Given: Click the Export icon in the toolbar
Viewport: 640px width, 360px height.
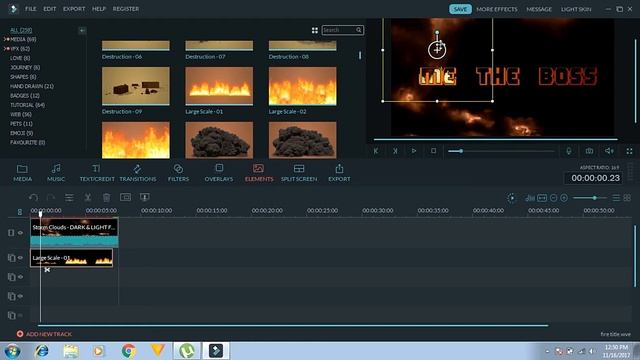Looking at the screenshot, I should coord(339,173).
